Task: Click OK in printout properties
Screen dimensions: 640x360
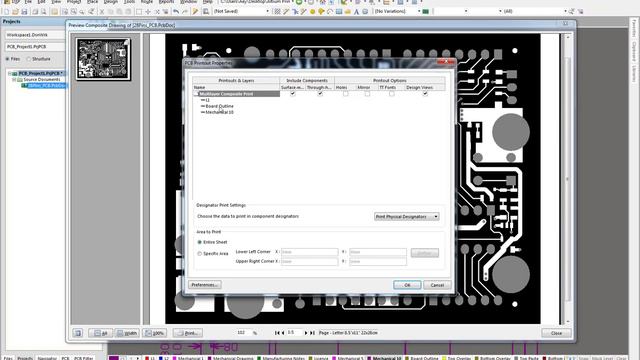Action: point(407,285)
